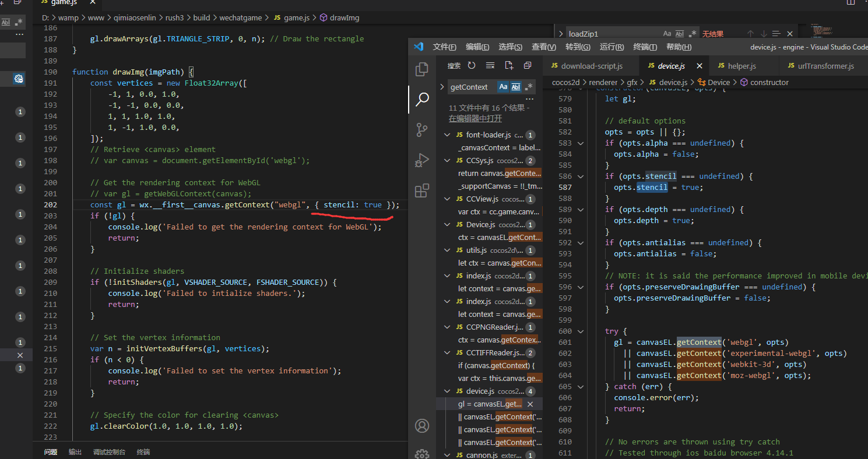Open the Accounts icon in activity bar
The height and width of the screenshot is (459, 868).
pyautogui.click(x=422, y=426)
